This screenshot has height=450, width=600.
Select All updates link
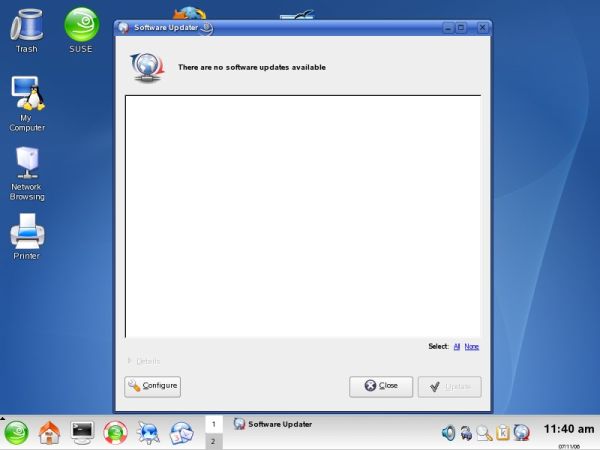457,347
